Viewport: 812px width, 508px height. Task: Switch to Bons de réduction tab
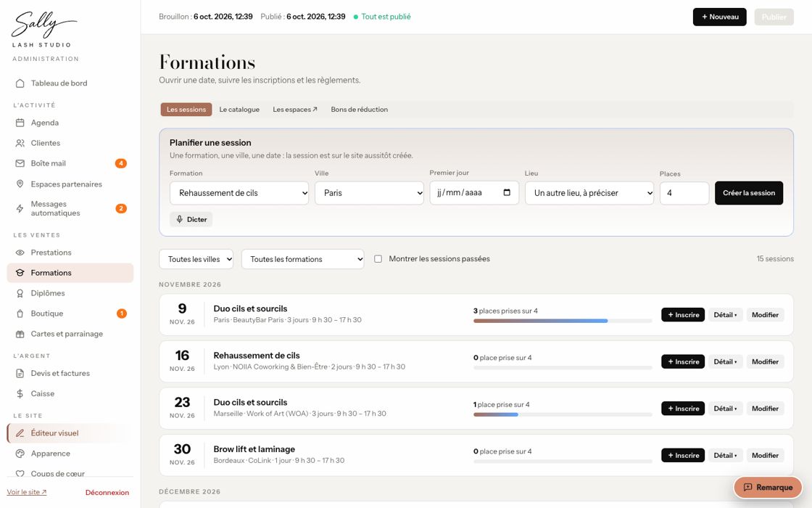click(x=360, y=110)
